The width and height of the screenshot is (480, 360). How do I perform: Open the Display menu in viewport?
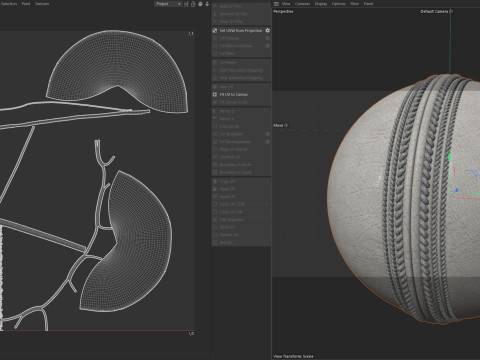tap(321, 4)
